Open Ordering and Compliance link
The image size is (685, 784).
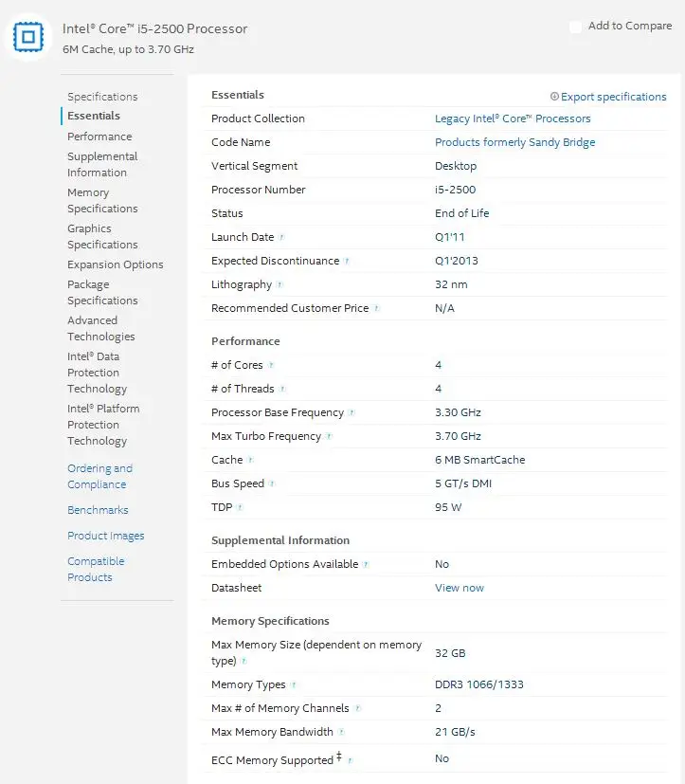point(99,477)
